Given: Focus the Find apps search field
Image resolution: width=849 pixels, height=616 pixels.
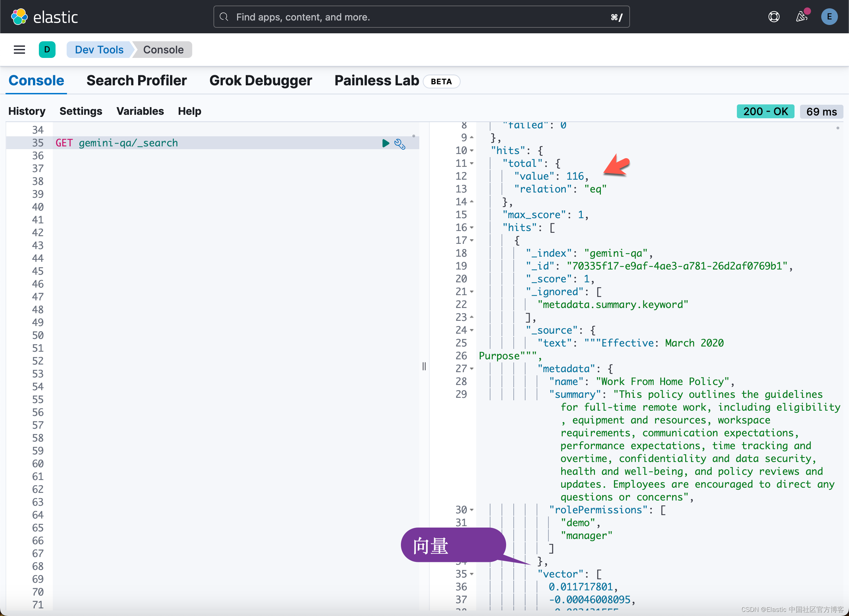Looking at the screenshot, I should [421, 17].
